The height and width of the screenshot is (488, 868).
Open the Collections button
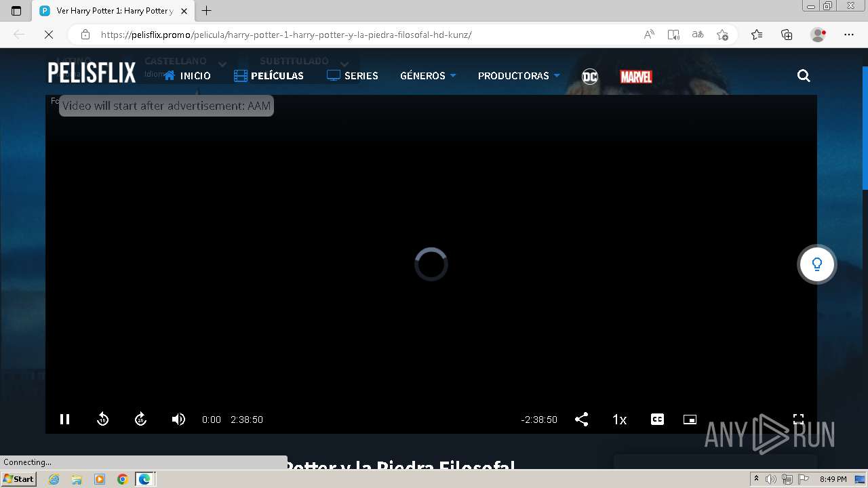point(787,35)
